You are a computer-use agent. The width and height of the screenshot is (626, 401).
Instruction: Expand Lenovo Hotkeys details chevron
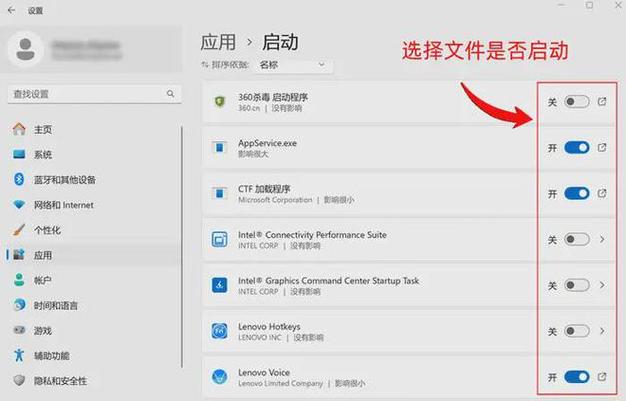point(602,331)
